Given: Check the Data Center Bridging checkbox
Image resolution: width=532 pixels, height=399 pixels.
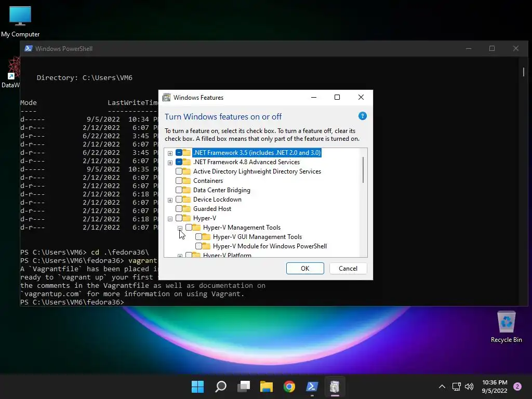Looking at the screenshot, I should 179,190.
